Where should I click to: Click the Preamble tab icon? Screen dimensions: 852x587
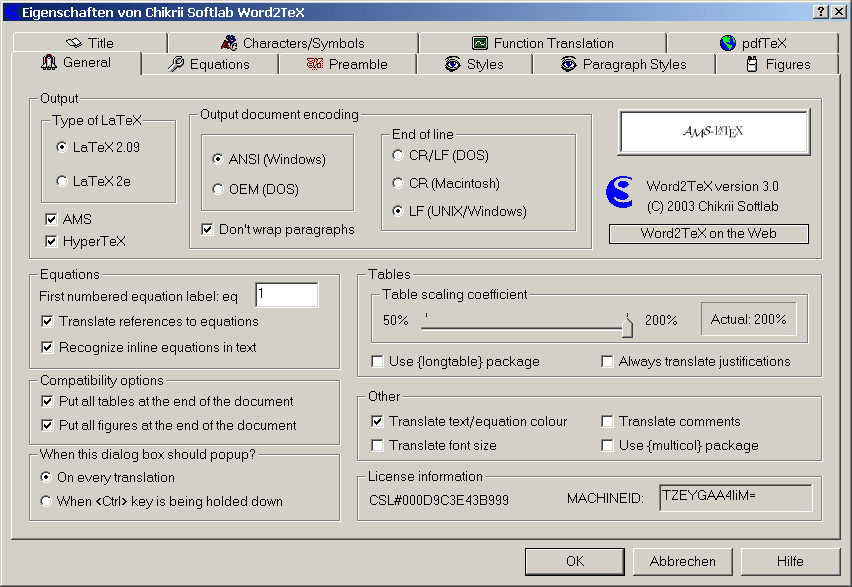tap(315, 64)
